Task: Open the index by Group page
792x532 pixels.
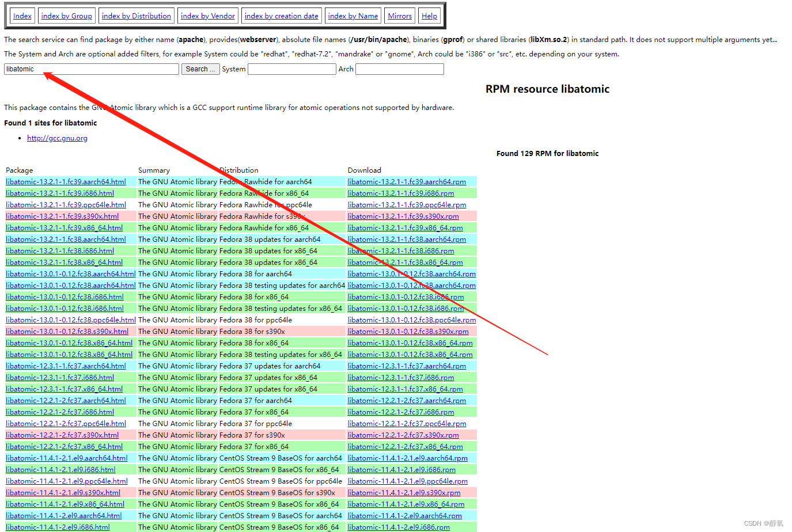Action: pos(66,16)
